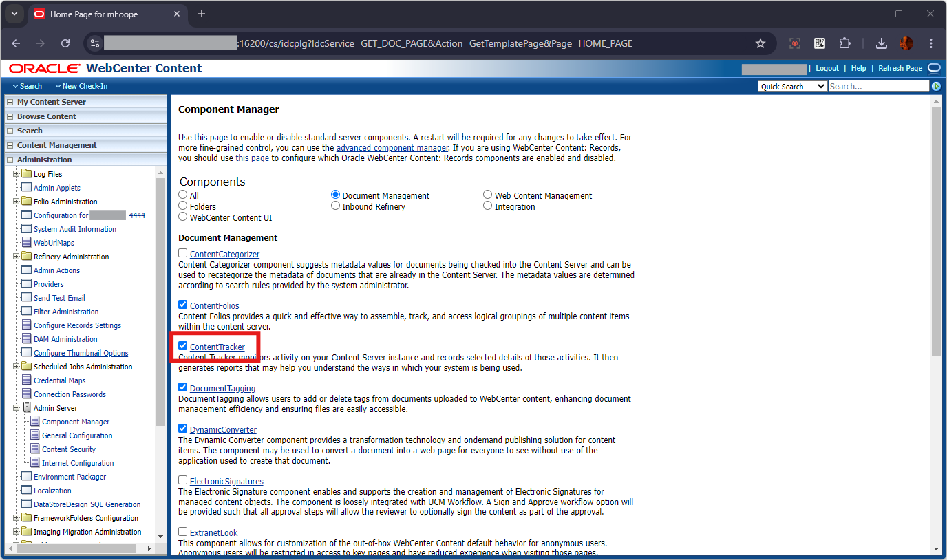Open Chrome downloads icon
The width and height of the screenshot is (947, 560).
tap(881, 43)
